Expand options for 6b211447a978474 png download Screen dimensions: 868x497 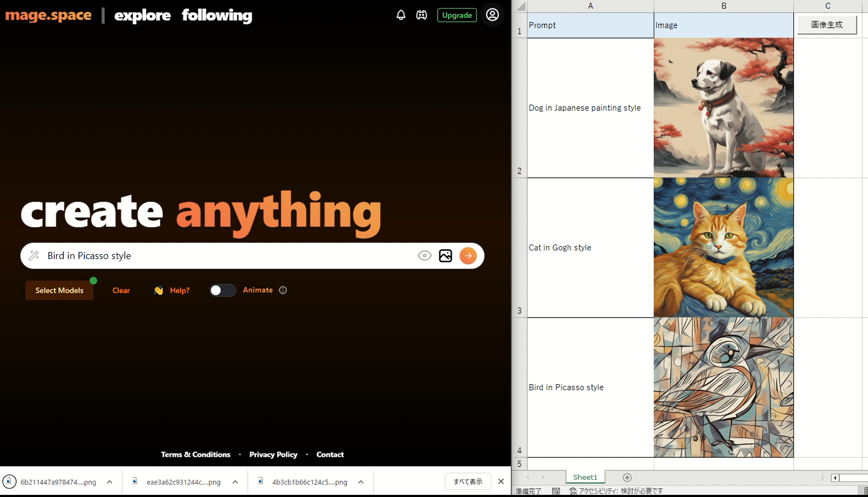110,482
